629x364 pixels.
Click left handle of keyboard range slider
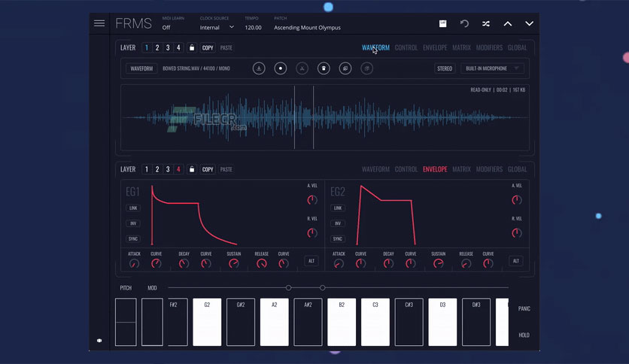coord(288,287)
